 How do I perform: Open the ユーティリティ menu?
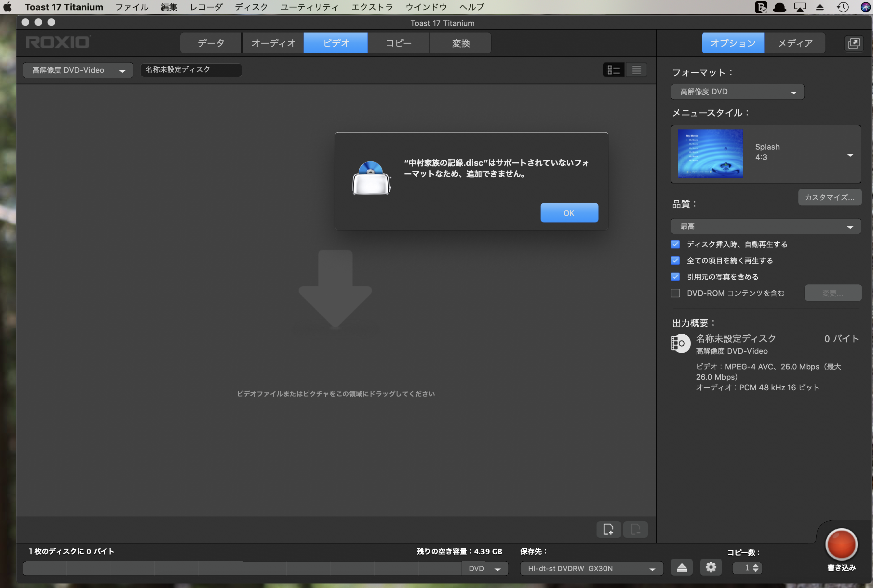309,7
